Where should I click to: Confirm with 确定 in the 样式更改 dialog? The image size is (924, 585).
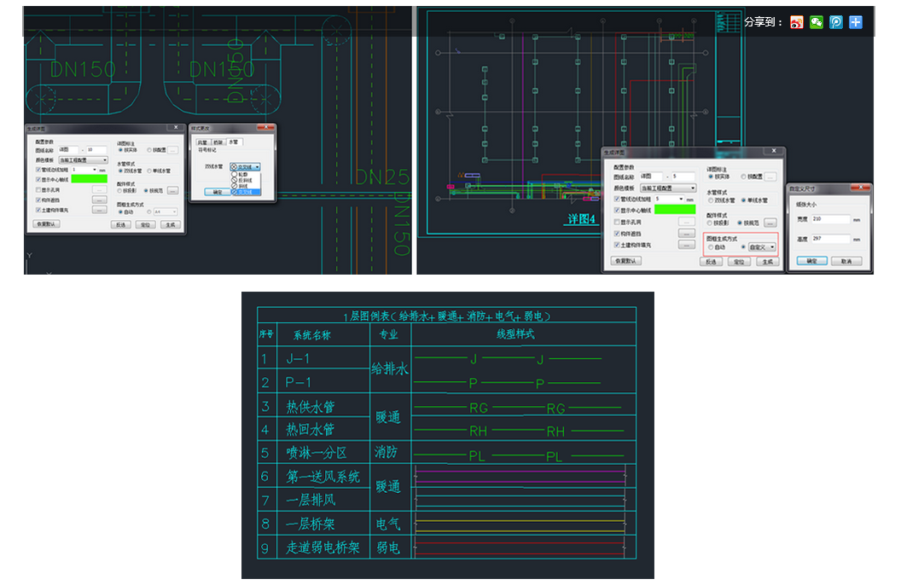point(218,192)
